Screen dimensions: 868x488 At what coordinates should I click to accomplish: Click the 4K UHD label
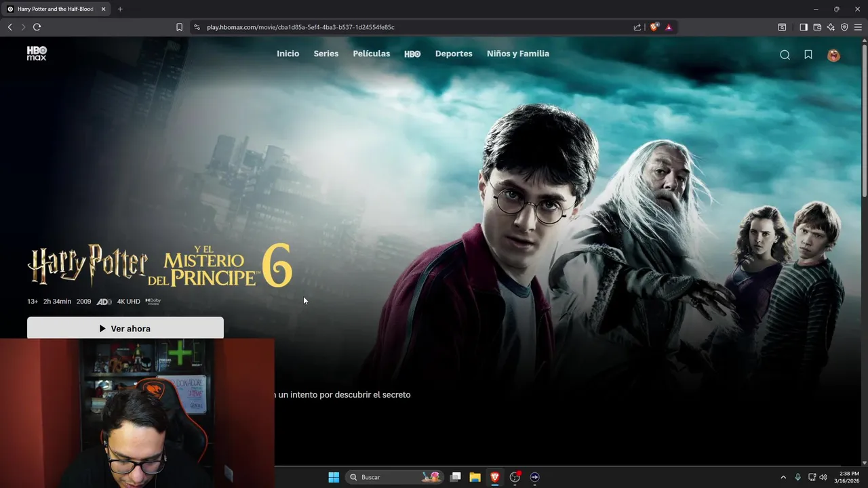pos(128,302)
